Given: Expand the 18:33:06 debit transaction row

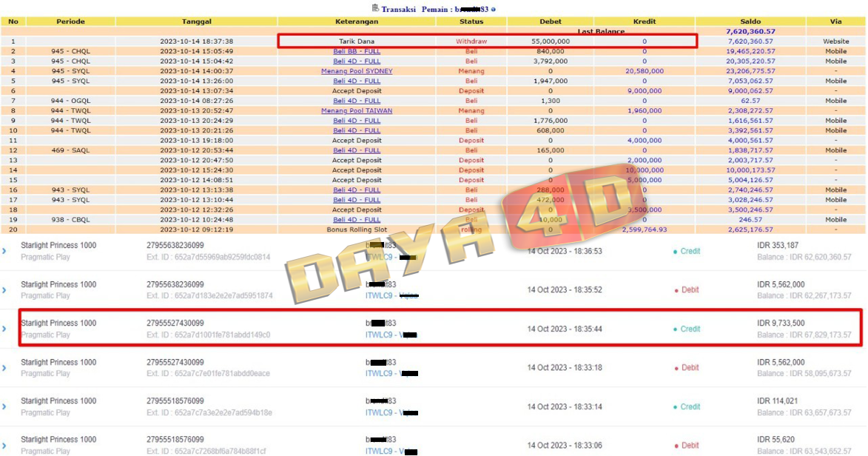Looking at the screenshot, I should 4,446.
